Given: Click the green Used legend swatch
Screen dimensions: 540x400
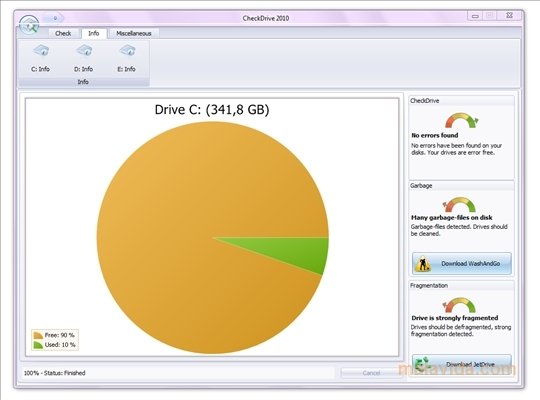Looking at the screenshot, I should (38, 345).
